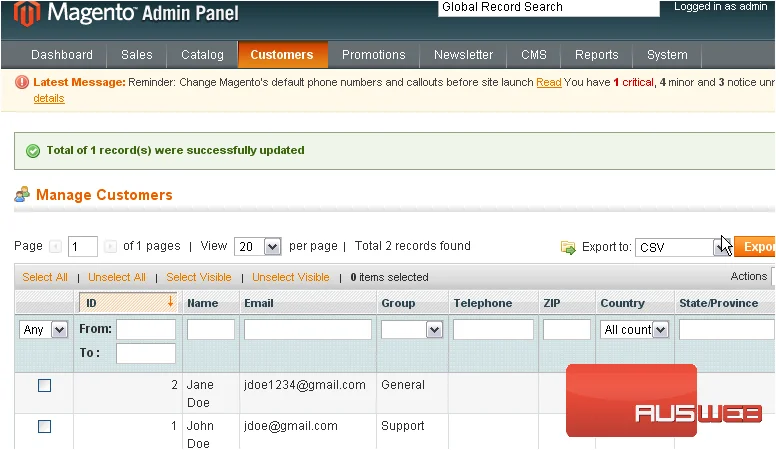The width and height of the screenshot is (776, 450).
Task: Open the System menu
Action: click(668, 54)
